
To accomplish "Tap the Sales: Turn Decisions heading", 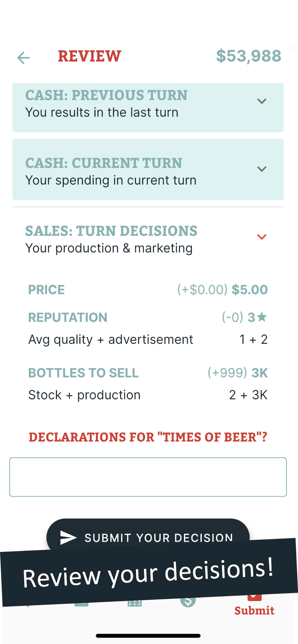I will tap(111, 231).
